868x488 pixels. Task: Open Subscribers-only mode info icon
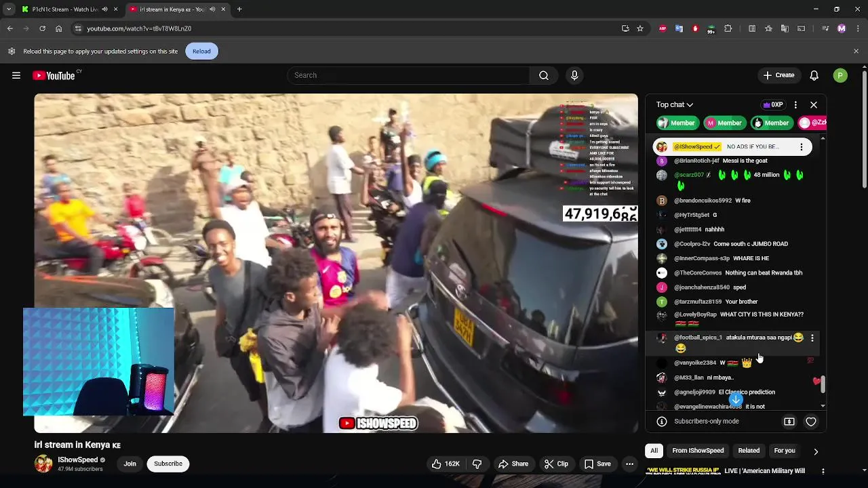click(661, 422)
